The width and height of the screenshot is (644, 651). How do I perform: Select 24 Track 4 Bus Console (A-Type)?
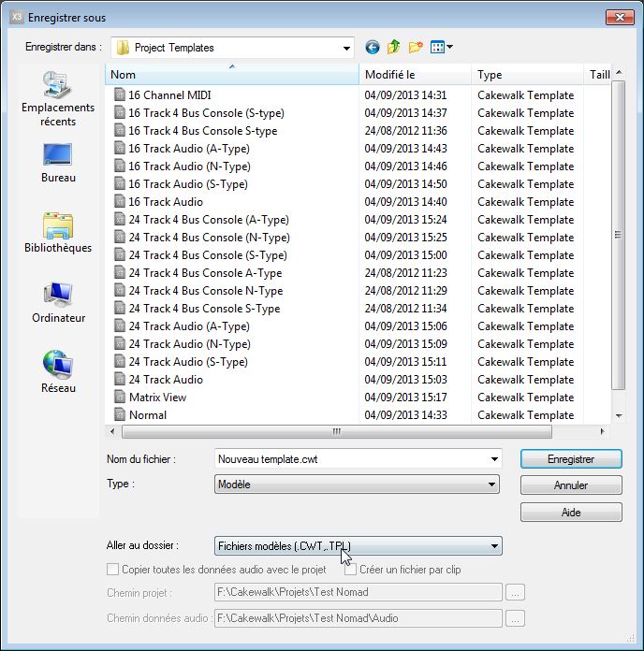point(209,219)
